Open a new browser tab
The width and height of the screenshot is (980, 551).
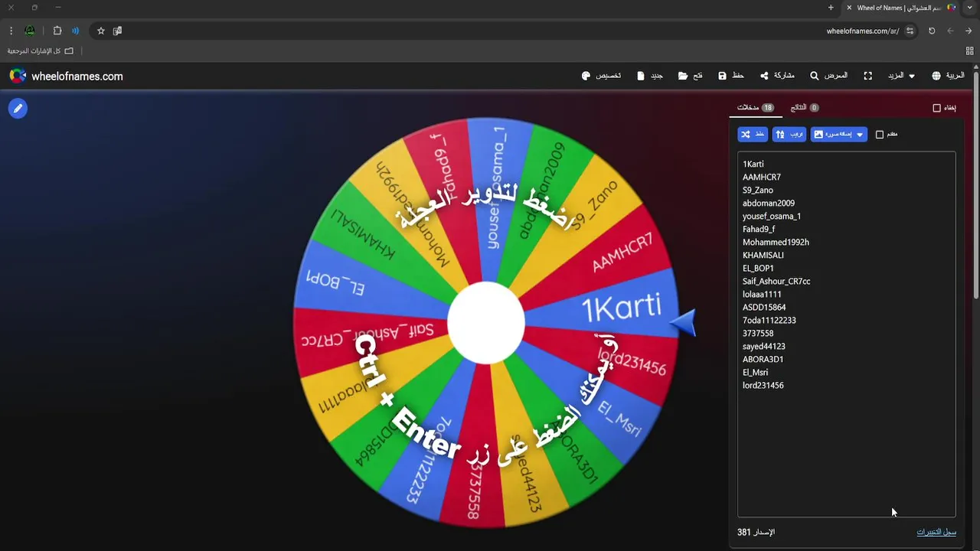pyautogui.click(x=831, y=8)
